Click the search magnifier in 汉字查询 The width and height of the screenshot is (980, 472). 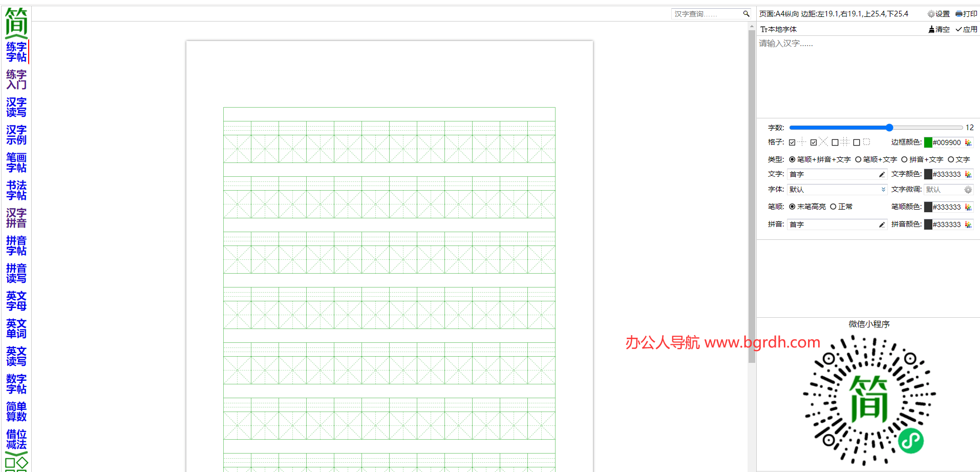(746, 14)
